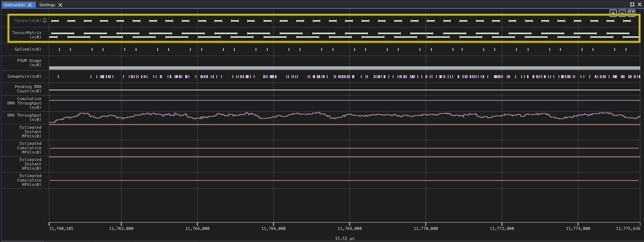The width and height of the screenshot is (644, 242).
Task: Maximize the panel with the fullscreen icon
Action: pos(632,4)
